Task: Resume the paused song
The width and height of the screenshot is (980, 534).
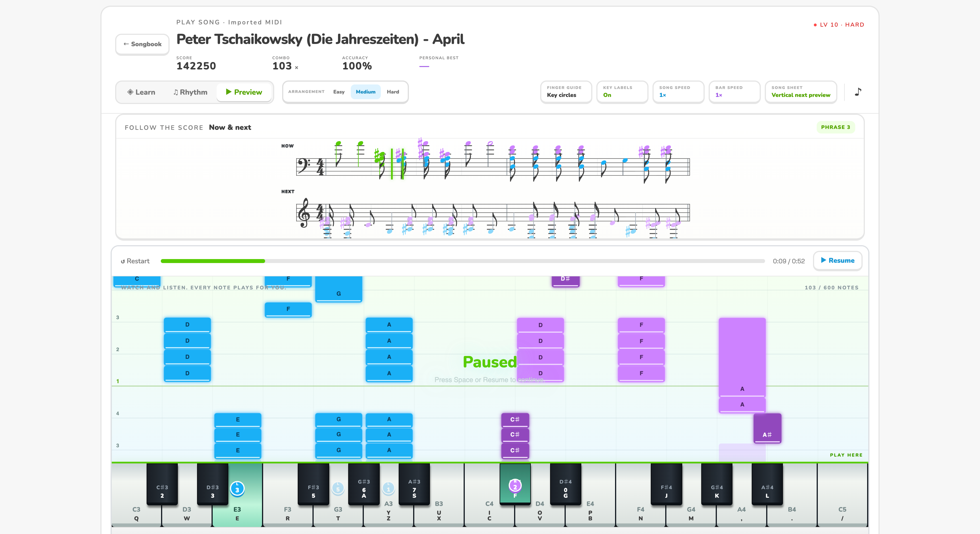Action: [x=837, y=260]
